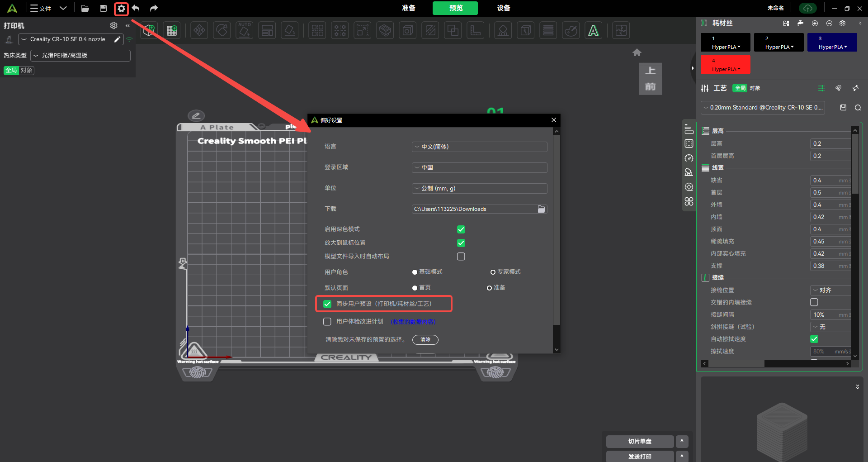Select 对象 tab in printer panel
868x462 pixels.
click(27, 71)
